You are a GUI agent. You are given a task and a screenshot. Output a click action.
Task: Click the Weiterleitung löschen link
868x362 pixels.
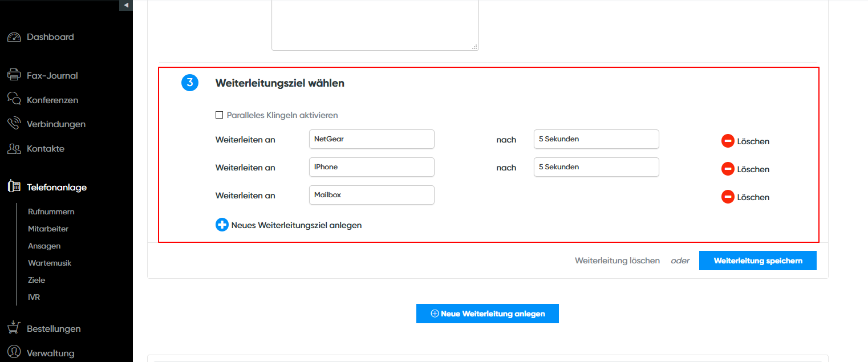coord(617,261)
